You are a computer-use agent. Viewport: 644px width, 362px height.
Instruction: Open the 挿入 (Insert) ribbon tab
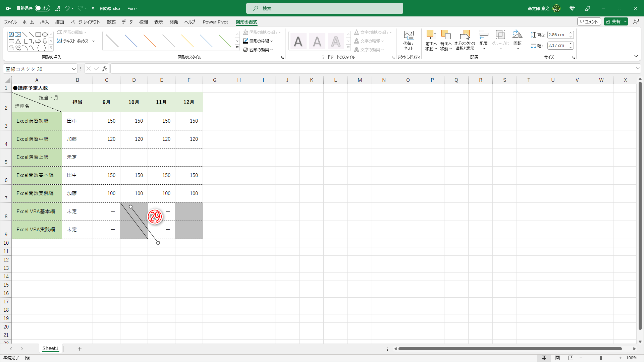(44, 22)
